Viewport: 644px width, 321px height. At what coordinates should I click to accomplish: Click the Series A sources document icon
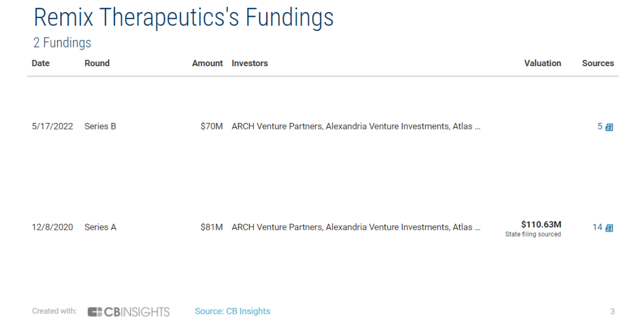click(x=609, y=228)
